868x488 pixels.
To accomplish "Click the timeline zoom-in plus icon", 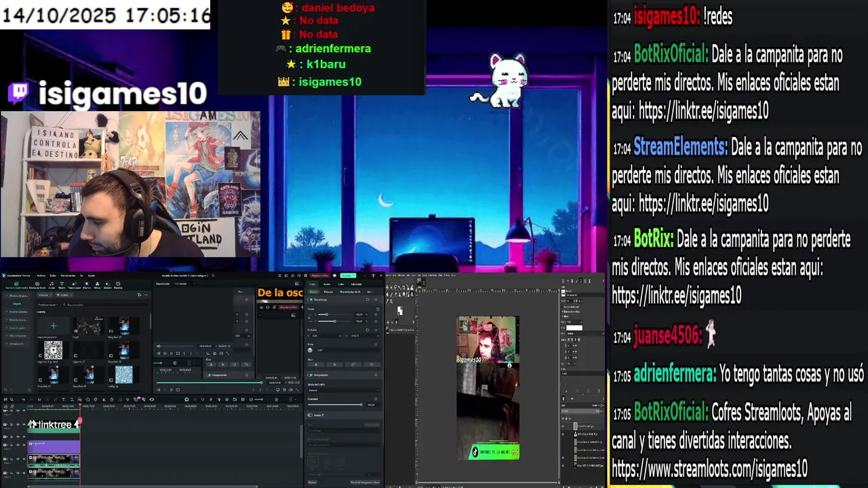I will pos(276,399).
